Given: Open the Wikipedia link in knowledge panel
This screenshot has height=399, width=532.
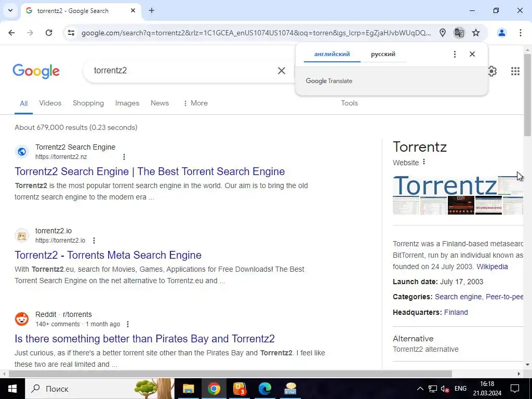Looking at the screenshot, I should tap(492, 267).
